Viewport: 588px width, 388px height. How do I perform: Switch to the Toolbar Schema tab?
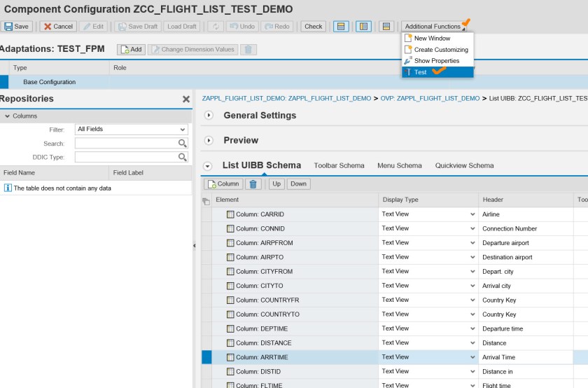(339, 165)
